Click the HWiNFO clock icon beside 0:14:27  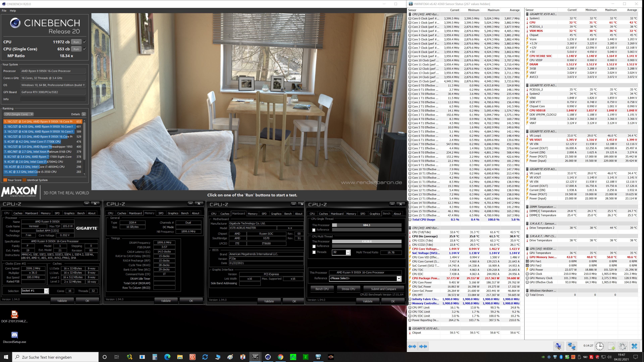tap(600, 346)
